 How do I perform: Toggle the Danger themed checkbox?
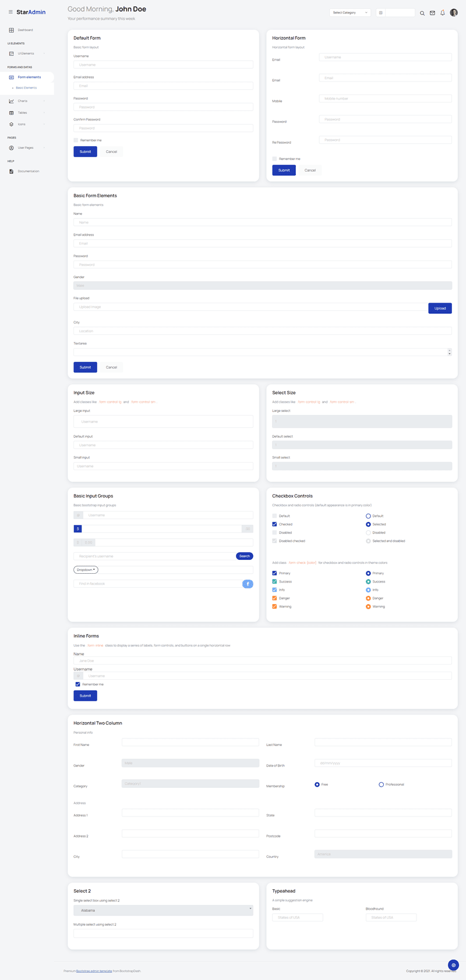click(x=274, y=598)
